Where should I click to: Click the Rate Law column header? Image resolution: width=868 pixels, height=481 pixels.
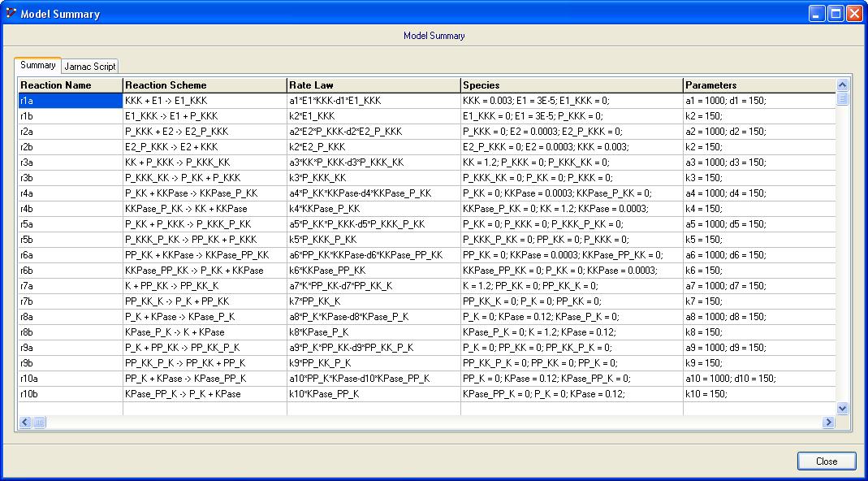pyautogui.click(x=374, y=85)
